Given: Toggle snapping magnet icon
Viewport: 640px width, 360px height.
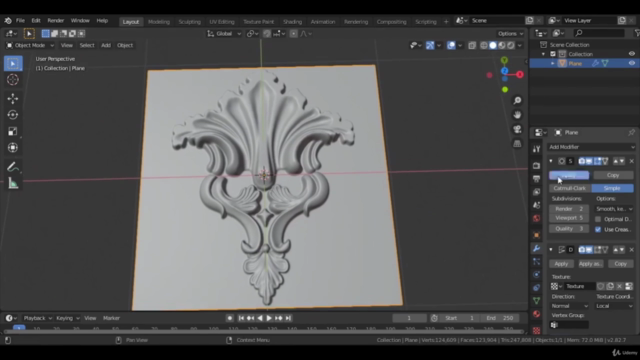Looking at the screenshot, I should point(267,33).
